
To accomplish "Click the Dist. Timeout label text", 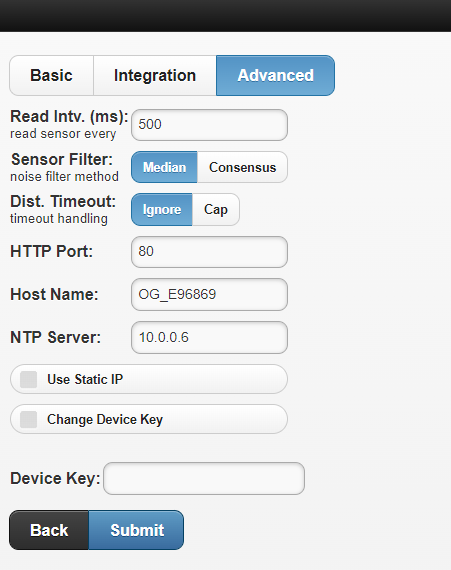I will (x=63, y=201).
